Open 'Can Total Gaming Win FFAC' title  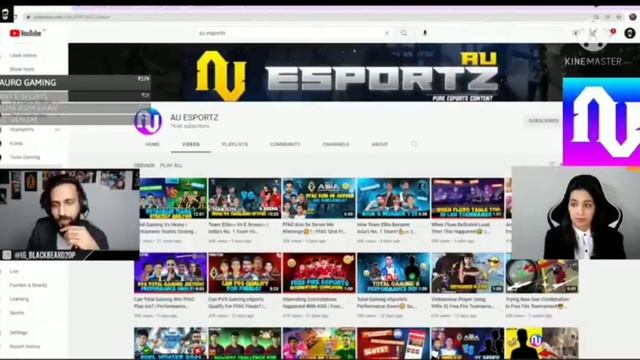pos(164,302)
